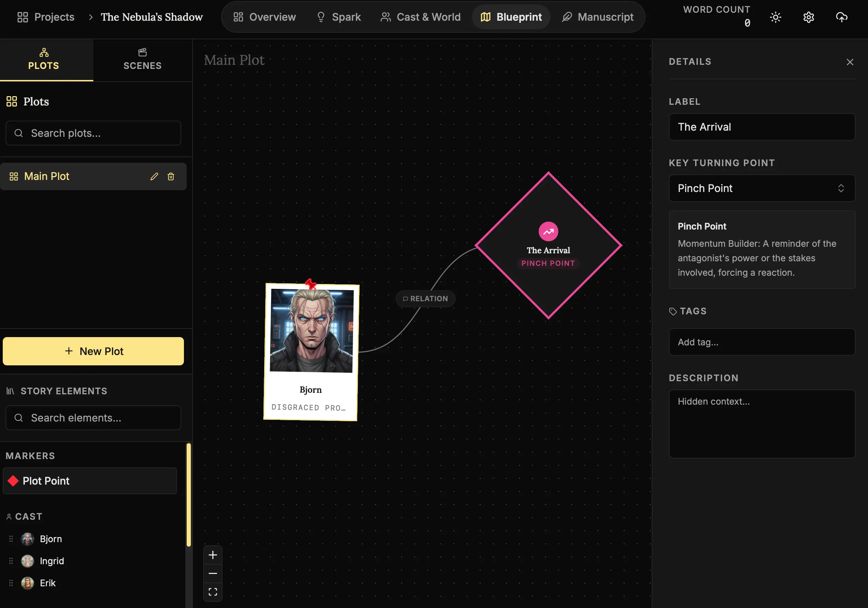Click the cloud upload icon
The height and width of the screenshot is (608, 868).
point(841,17)
